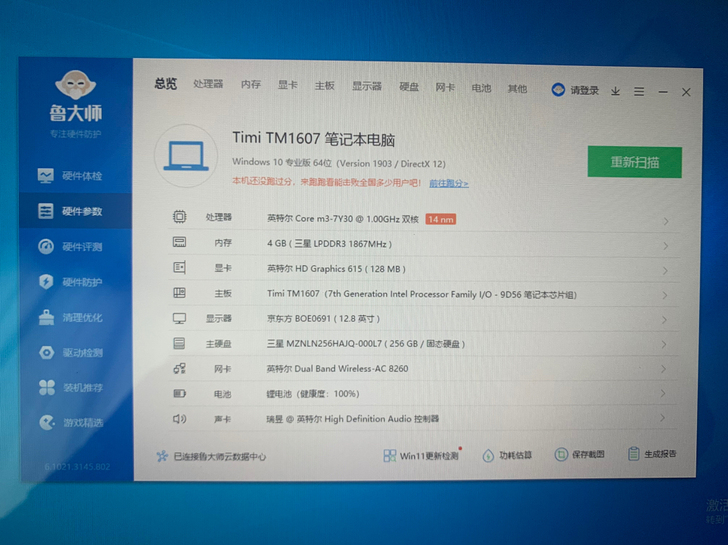
Task: Click the battery icon
Action: click(x=179, y=394)
